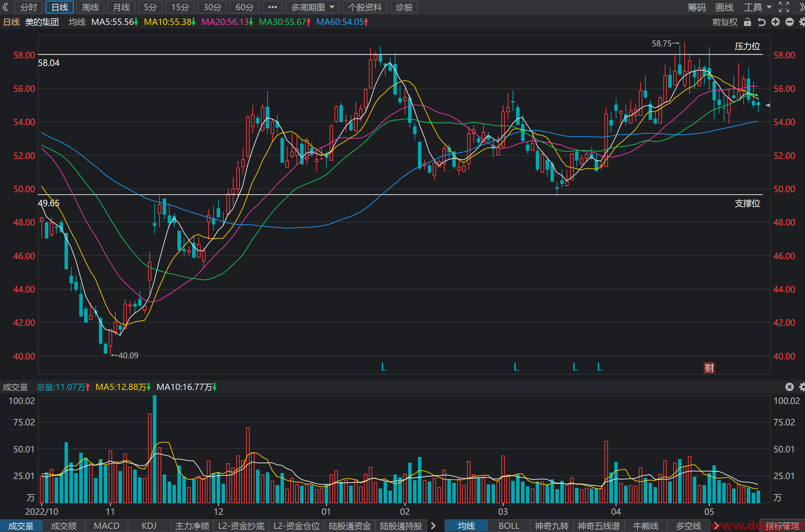Image resolution: width=805 pixels, height=532 pixels.
Task: Toggle the 前复权 adjustment mode
Action: pyautogui.click(x=725, y=22)
